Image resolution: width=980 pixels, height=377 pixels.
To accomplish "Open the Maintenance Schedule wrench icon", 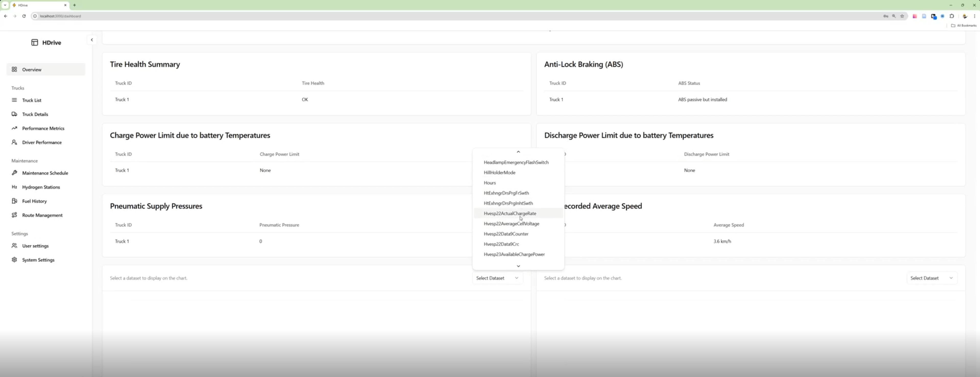I will pos(15,173).
